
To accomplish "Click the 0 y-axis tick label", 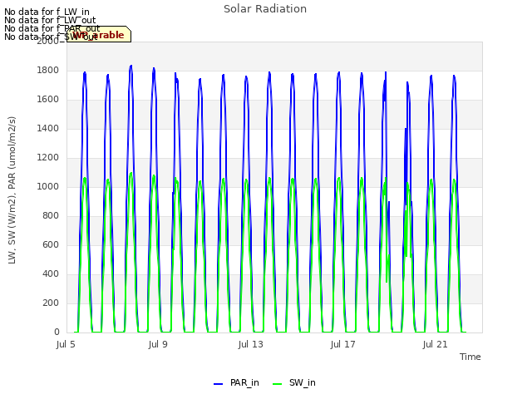I will pos(57,332).
